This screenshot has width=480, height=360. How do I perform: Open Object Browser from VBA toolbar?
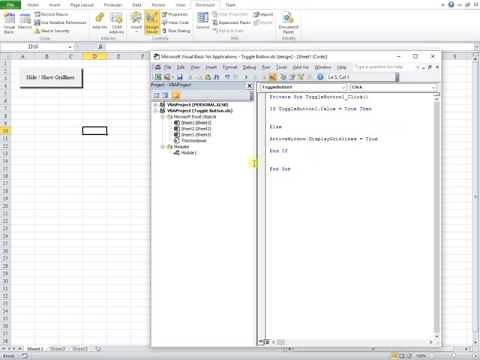(301, 77)
